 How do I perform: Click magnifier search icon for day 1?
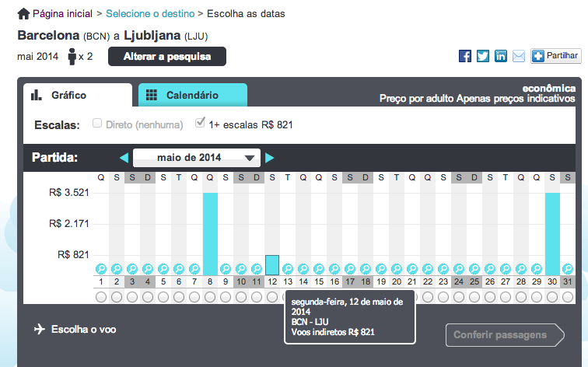tap(101, 269)
